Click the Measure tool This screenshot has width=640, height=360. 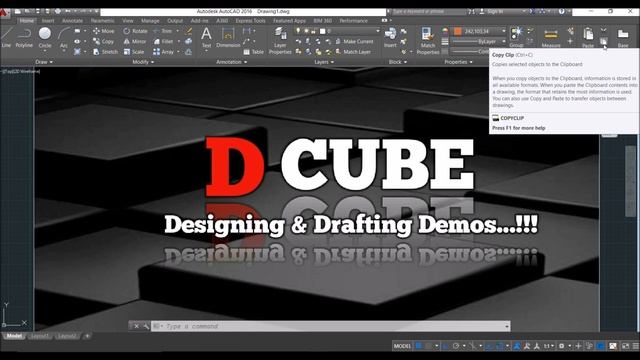click(551, 38)
